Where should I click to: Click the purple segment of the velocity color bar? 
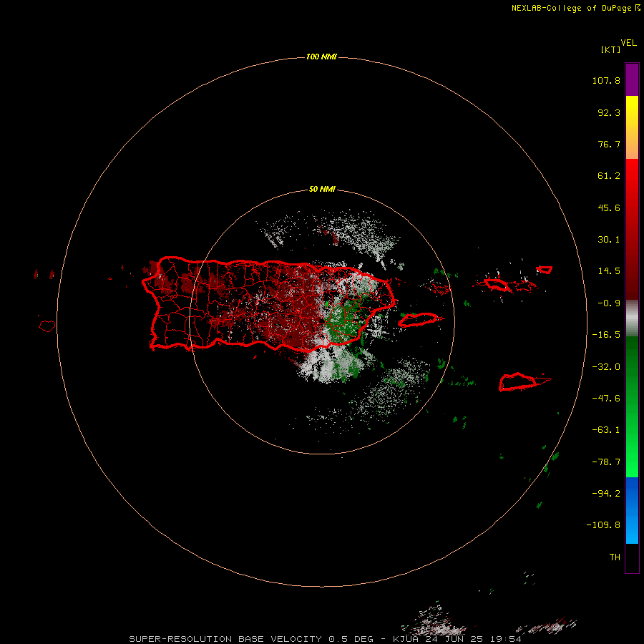(x=632, y=79)
